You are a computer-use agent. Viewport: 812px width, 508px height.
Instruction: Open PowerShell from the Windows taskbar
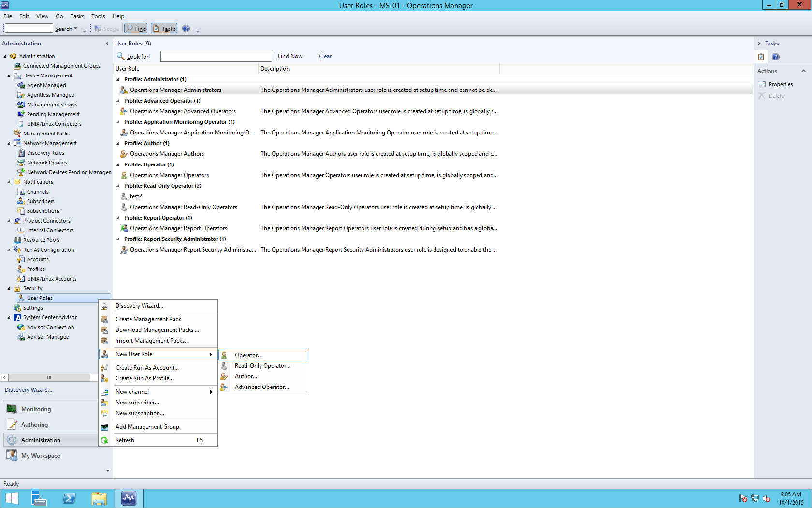point(69,498)
